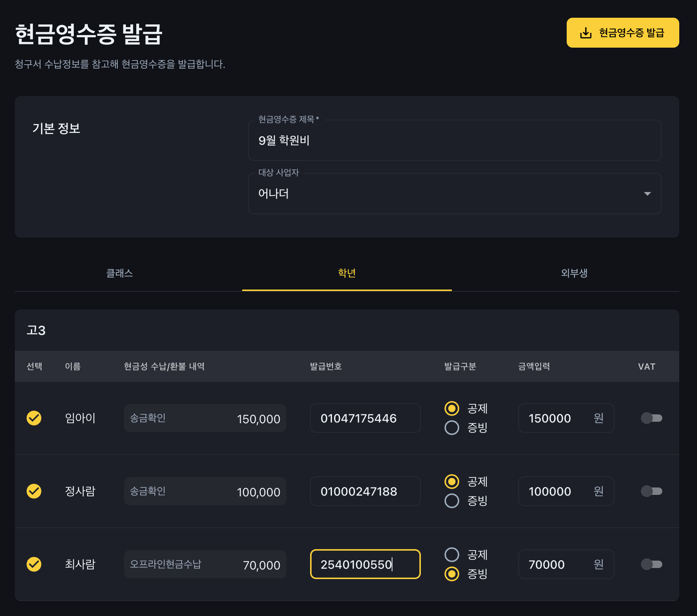
Task: Click the 현금영수증 제목 input field
Action: 454,140
